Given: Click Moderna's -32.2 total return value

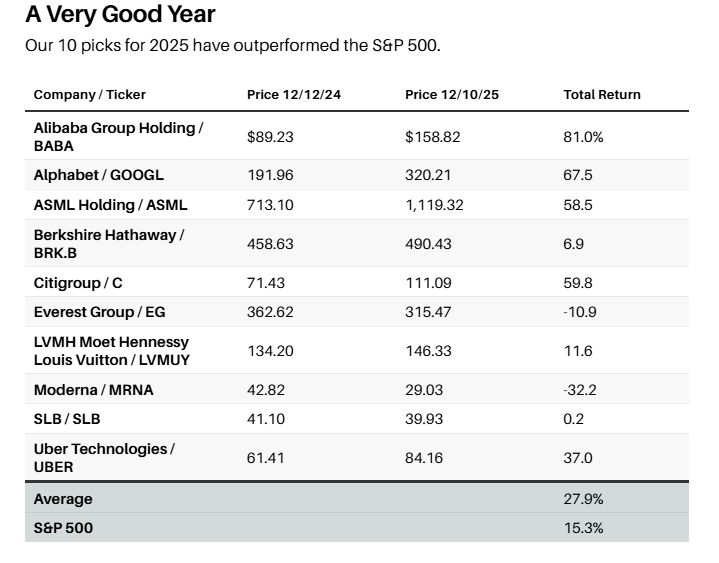Looking at the screenshot, I should click(x=579, y=390).
